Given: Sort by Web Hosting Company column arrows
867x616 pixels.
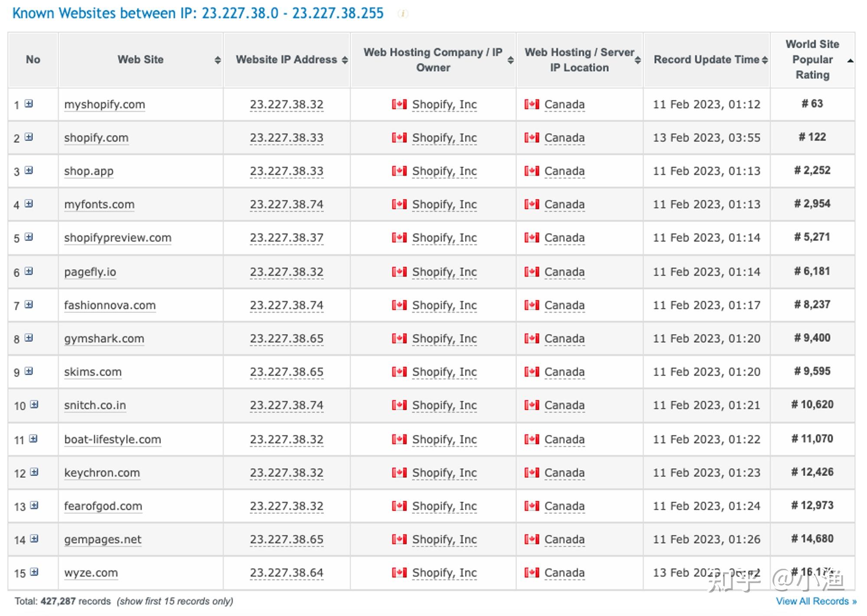Looking at the screenshot, I should tap(511, 60).
